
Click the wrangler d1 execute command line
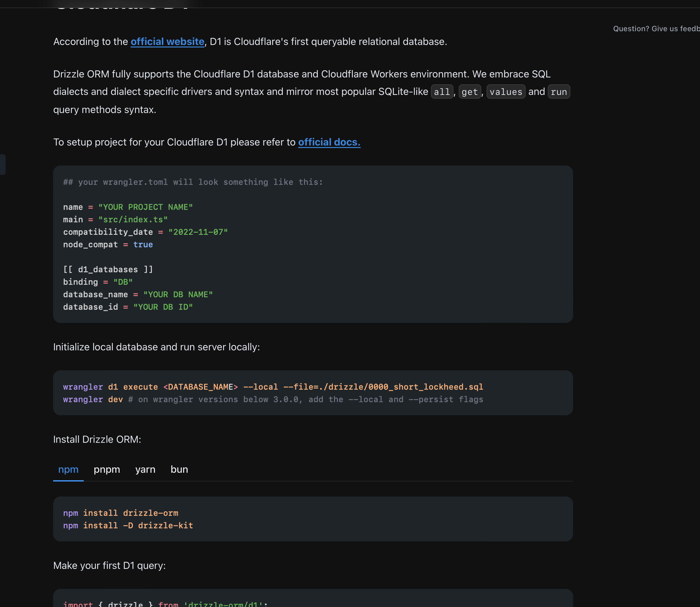[x=272, y=387]
